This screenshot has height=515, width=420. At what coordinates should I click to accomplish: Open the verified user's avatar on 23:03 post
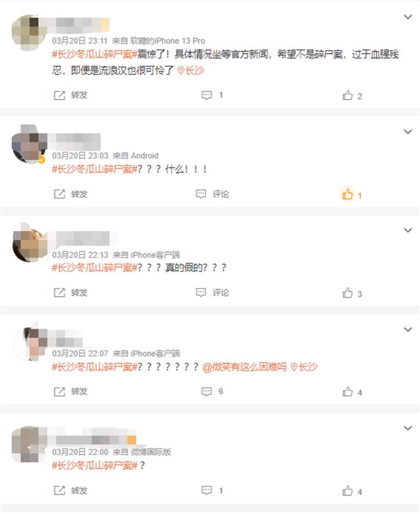[x=29, y=145]
